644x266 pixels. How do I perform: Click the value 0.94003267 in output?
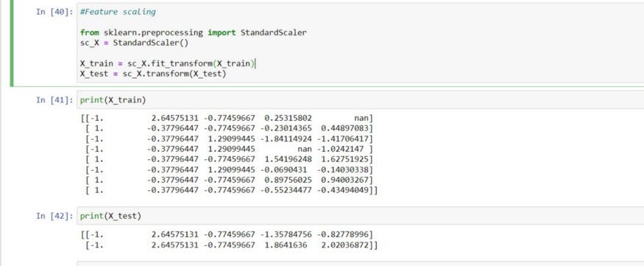click(x=344, y=180)
